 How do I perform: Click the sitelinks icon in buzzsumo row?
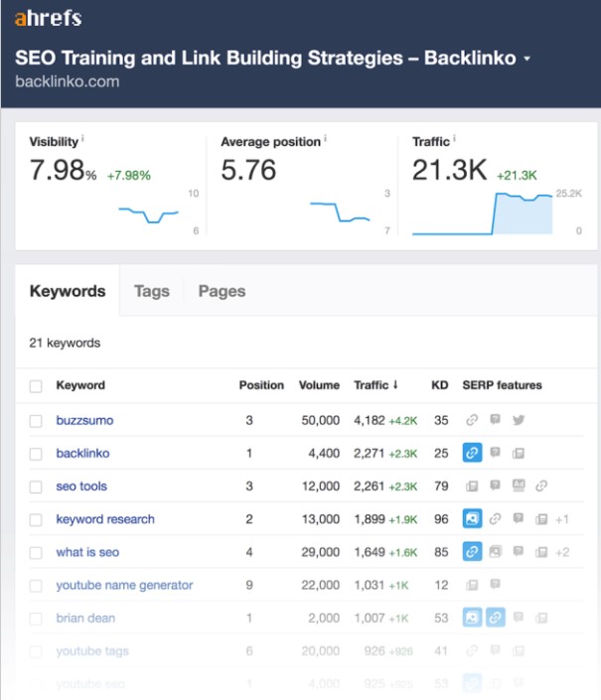click(x=472, y=420)
